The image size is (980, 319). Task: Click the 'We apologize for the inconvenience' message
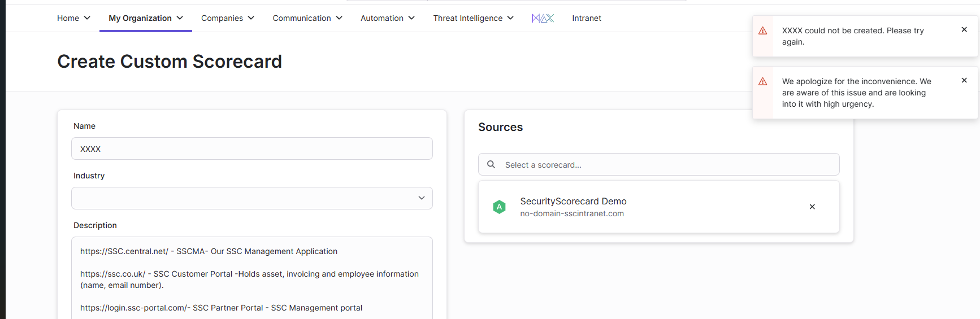(x=857, y=93)
